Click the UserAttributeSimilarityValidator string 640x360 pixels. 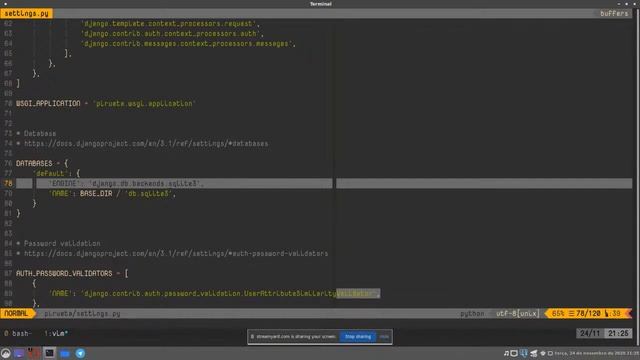(x=229, y=293)
